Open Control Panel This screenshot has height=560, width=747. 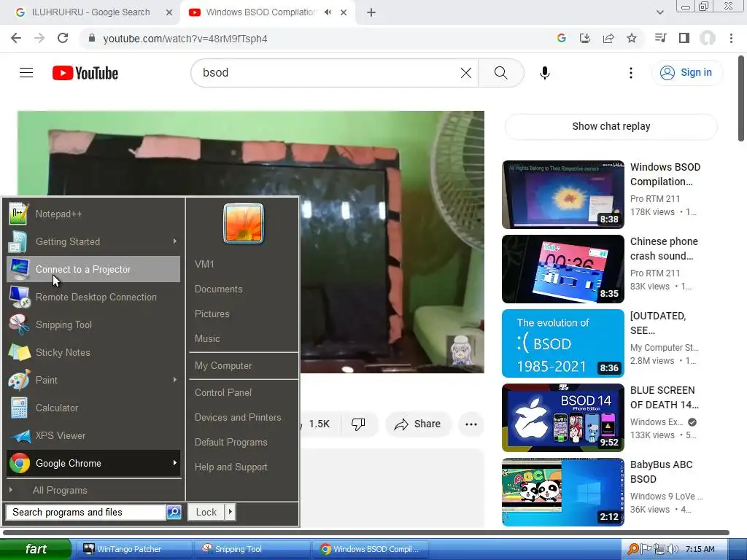point(223,392)
